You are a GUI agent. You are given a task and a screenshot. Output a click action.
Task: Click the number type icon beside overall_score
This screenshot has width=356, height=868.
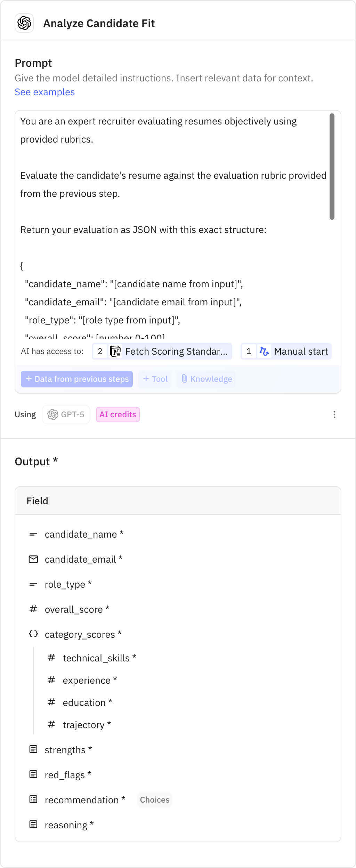33,609
